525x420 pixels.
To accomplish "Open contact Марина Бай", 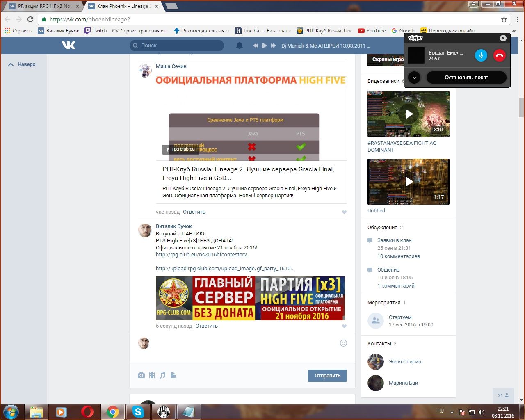I will coord(403,383).
